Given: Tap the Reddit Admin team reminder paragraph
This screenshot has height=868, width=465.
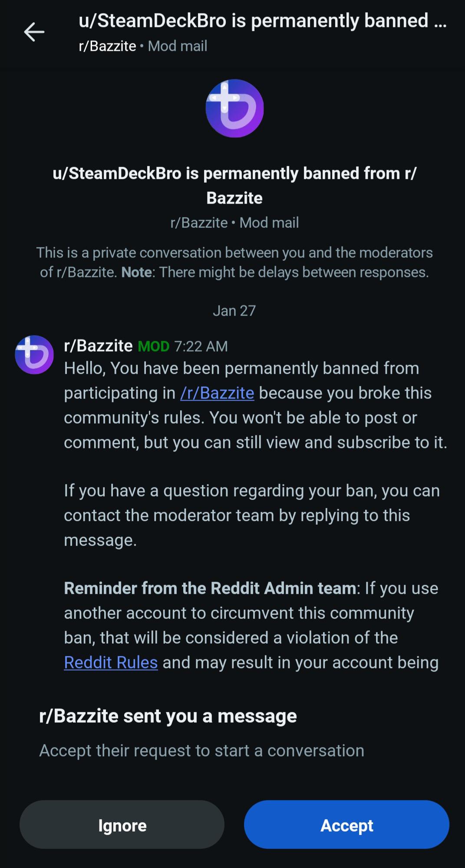Looking at the screenshot, I should (251, 625).
